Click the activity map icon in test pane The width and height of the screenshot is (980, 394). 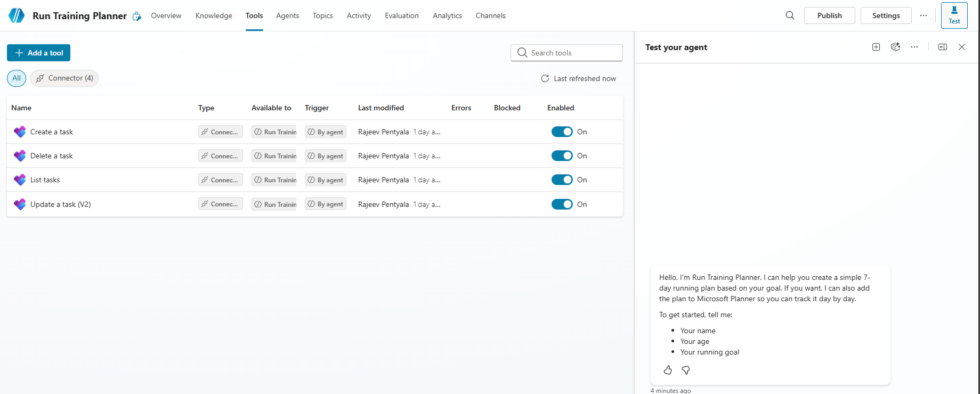click(x=895, y=47)
